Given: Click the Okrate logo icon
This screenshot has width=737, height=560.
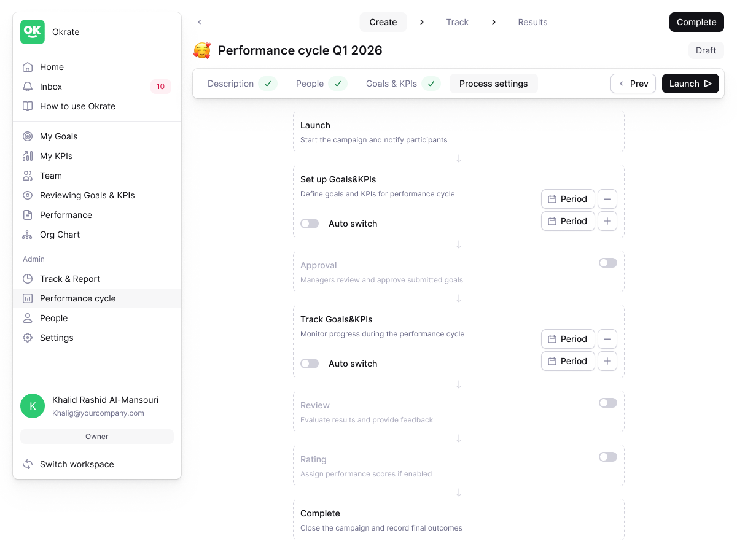Looking at the screenshot, I should (x=33, y=32).
